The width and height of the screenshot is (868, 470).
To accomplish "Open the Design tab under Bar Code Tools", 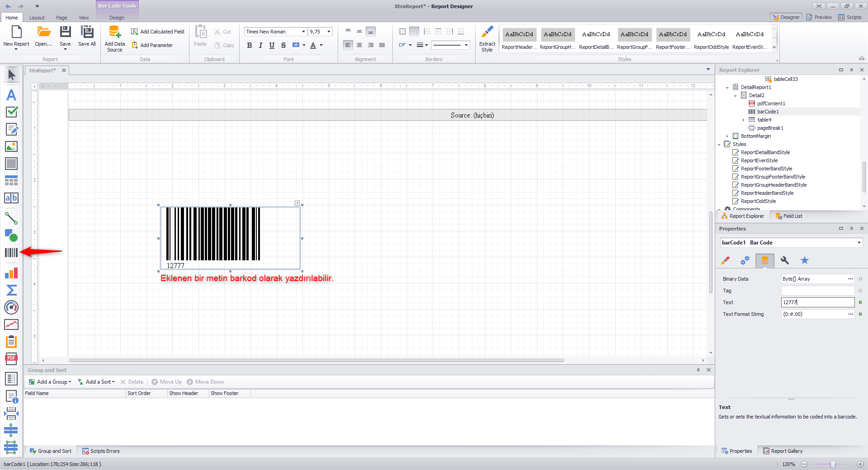I will click(x=117, y=18).
